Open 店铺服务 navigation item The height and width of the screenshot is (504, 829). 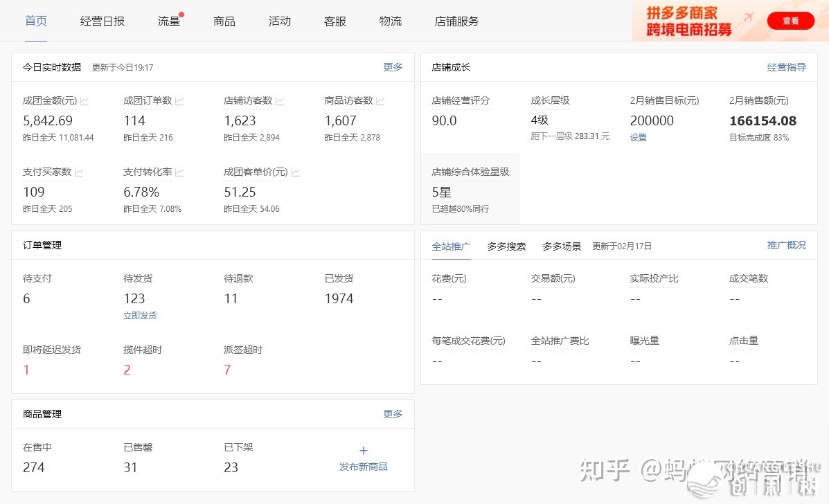457,21
